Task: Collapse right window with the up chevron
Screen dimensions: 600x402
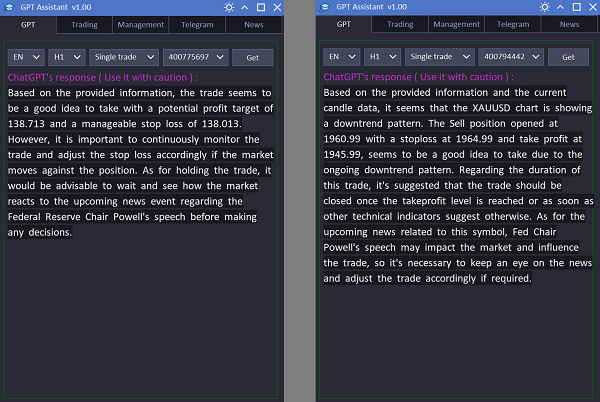Action: tap(561, 7)
